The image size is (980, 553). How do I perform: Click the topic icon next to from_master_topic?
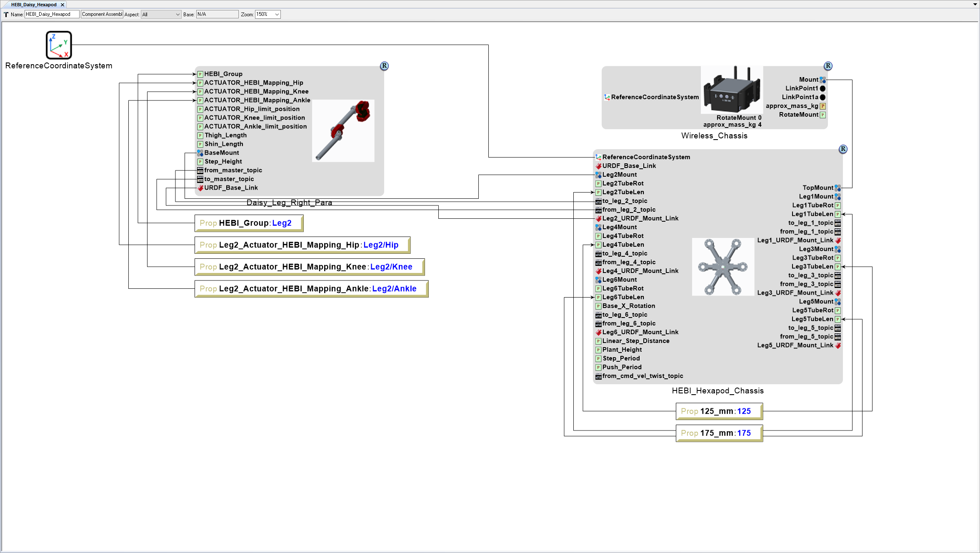click(200, 170)
